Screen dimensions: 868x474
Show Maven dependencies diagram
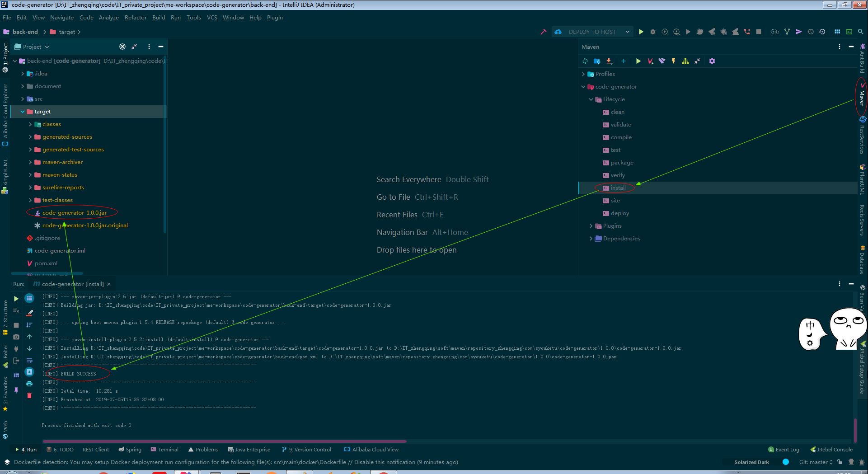click(685, 61)
